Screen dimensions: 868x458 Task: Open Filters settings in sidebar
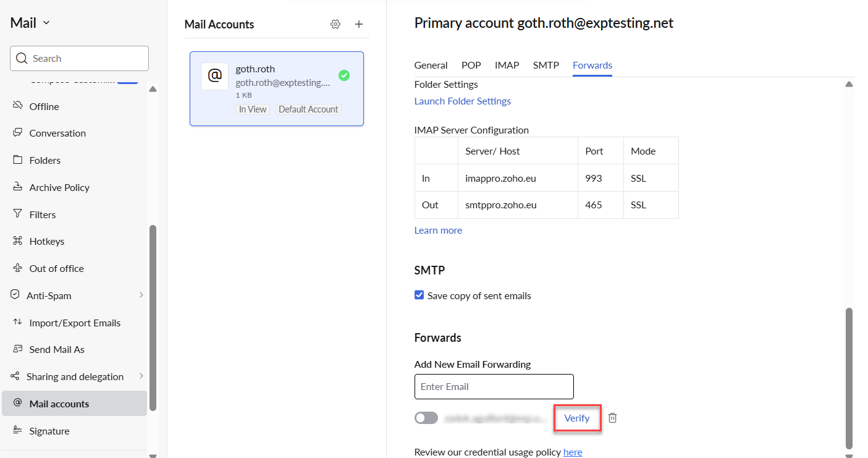click(x=43, y=214)
